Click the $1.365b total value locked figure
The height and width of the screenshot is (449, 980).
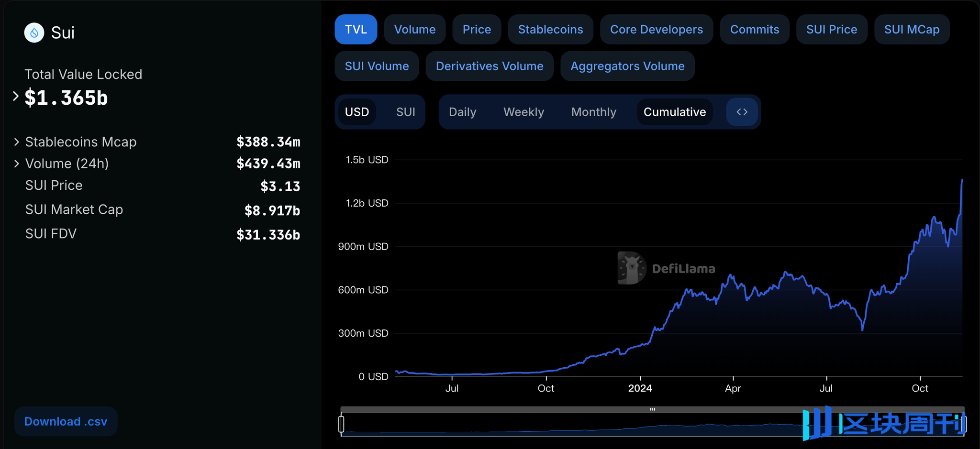click(67, 98)
